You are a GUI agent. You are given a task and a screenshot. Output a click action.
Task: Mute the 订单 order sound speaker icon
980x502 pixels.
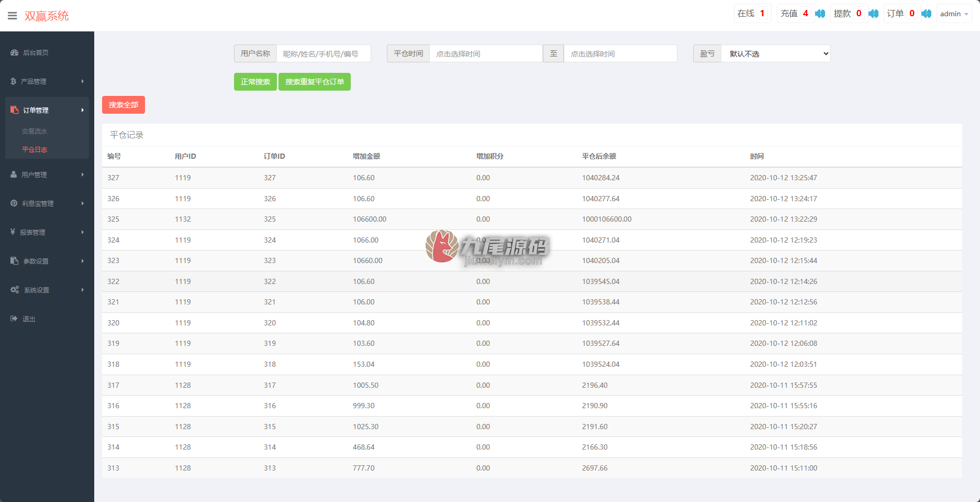927,14
